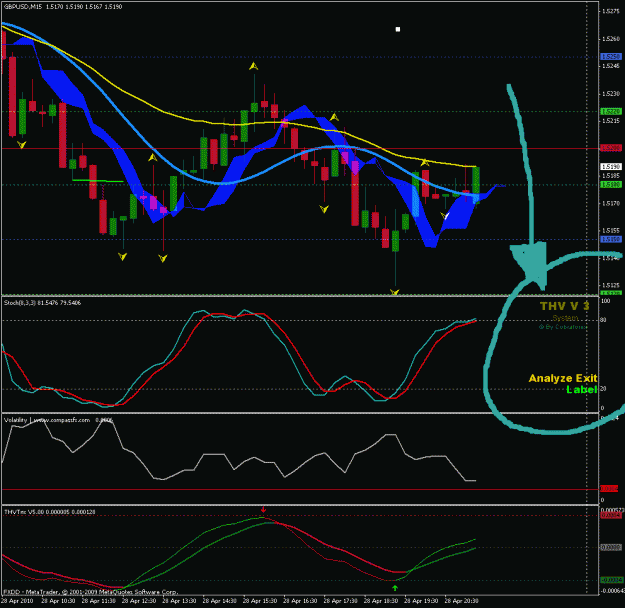Click the 1.5260 price scale value
The image size is (625, 608).
[x=611, y=39]
